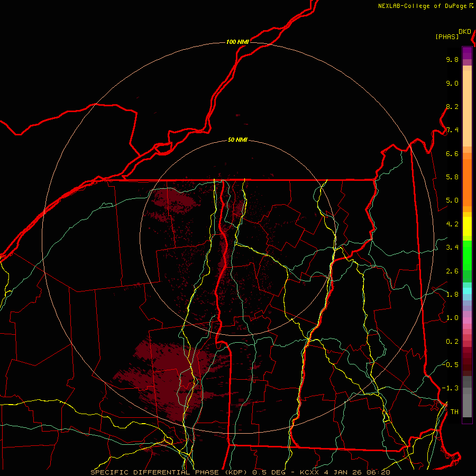Click the purple top segment of the color bar

coord(467,53)
